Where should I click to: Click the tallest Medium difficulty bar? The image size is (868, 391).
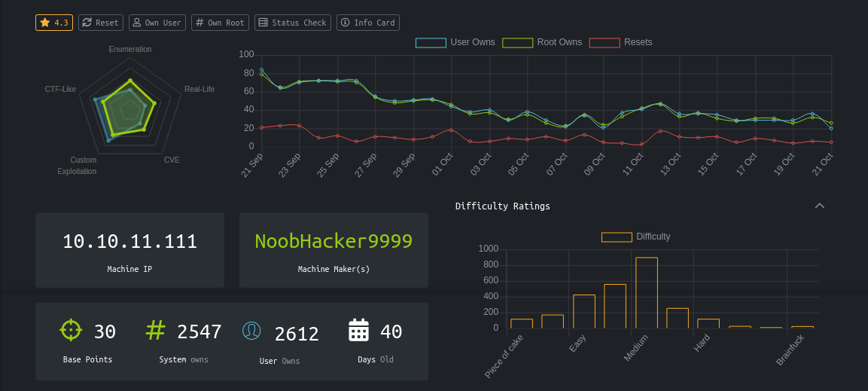647,292
